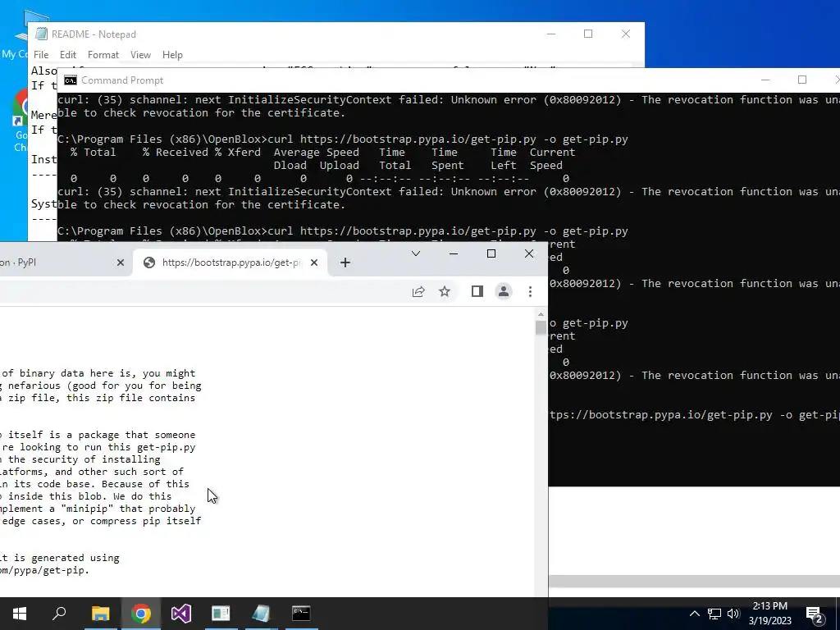Click the 'Dload Upload' header in Command Prompt

tap(316, 165)
